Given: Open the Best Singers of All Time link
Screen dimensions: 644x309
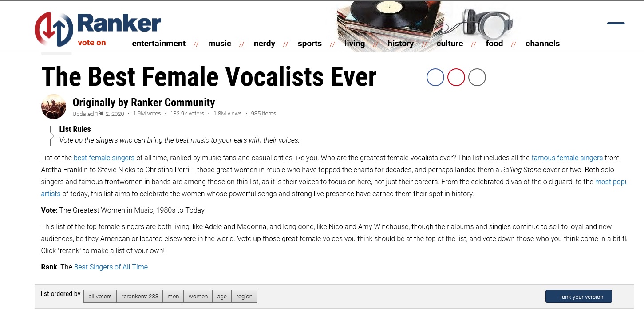Looking at the screenshot, I should tap(111, 267).
